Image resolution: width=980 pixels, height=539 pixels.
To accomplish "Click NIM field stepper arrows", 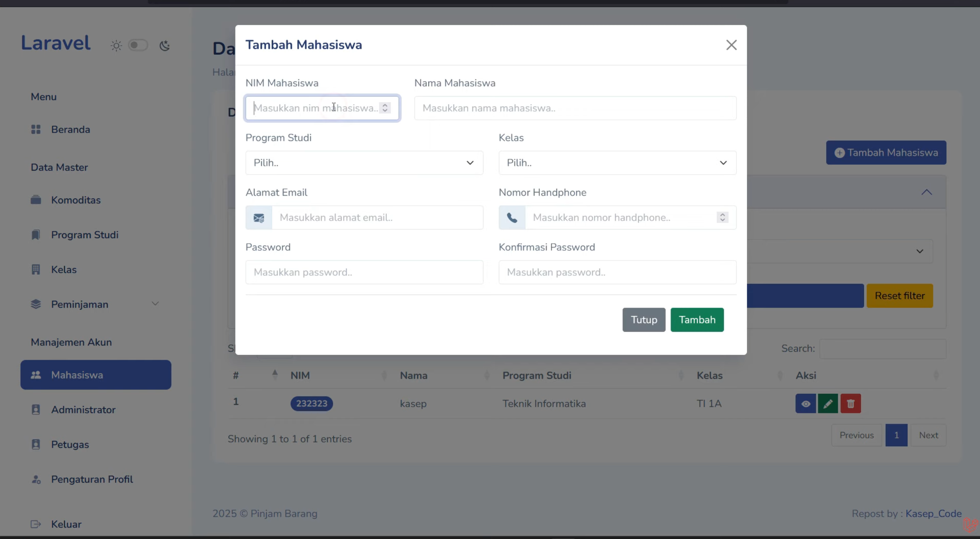I will 385,108.
